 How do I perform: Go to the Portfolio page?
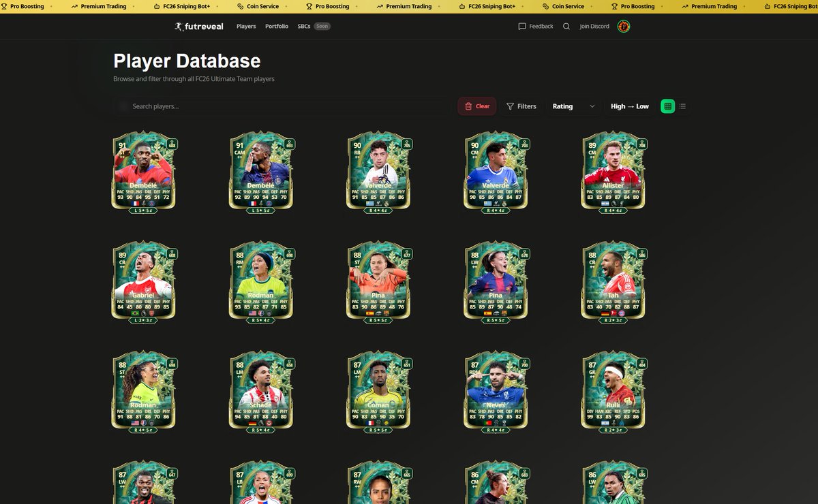(277, 27)
